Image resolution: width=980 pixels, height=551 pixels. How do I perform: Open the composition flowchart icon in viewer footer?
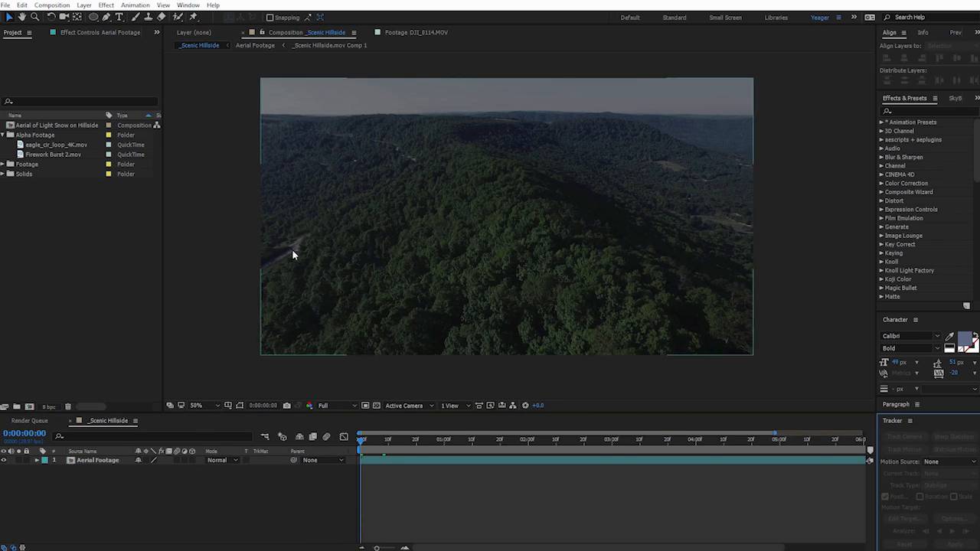tap(514, 406)
